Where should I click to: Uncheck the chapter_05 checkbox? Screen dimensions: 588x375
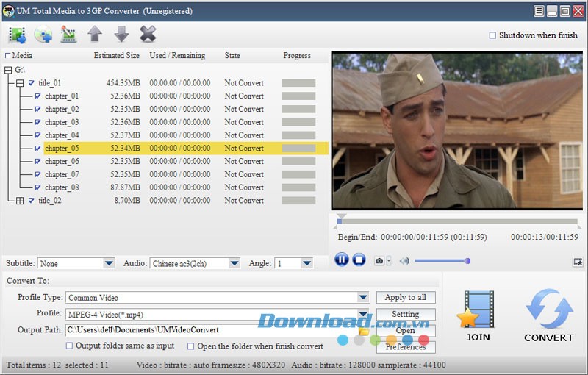point(37,148)
